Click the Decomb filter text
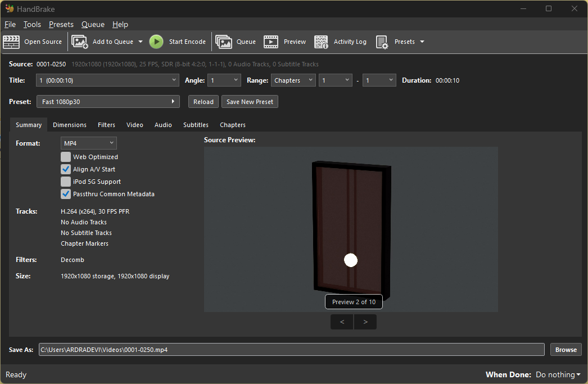The height and width of the screenshot is (384, 588). point(73,260)
